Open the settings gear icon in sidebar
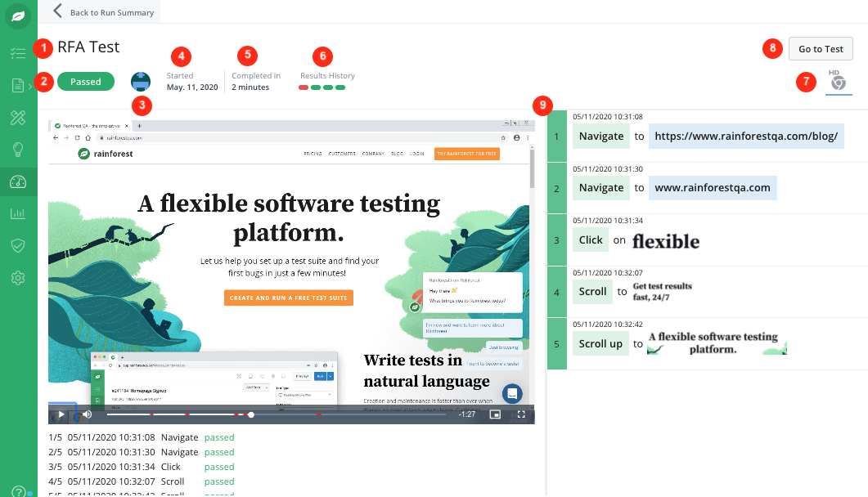 click(x=18, y=278)
